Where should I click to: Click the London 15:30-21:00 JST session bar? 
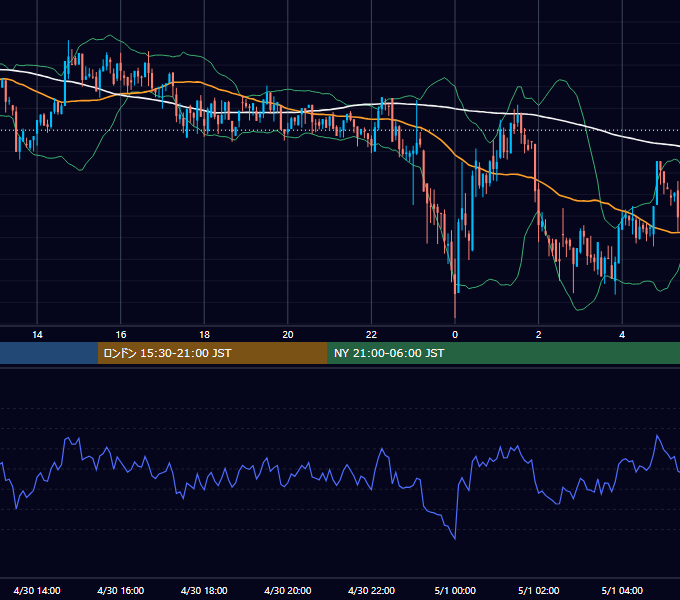point(212,353)
